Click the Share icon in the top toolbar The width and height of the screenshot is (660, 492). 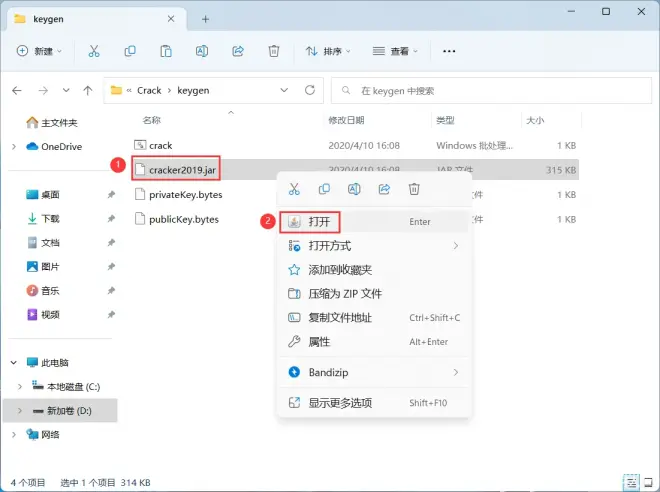(238, 51)
